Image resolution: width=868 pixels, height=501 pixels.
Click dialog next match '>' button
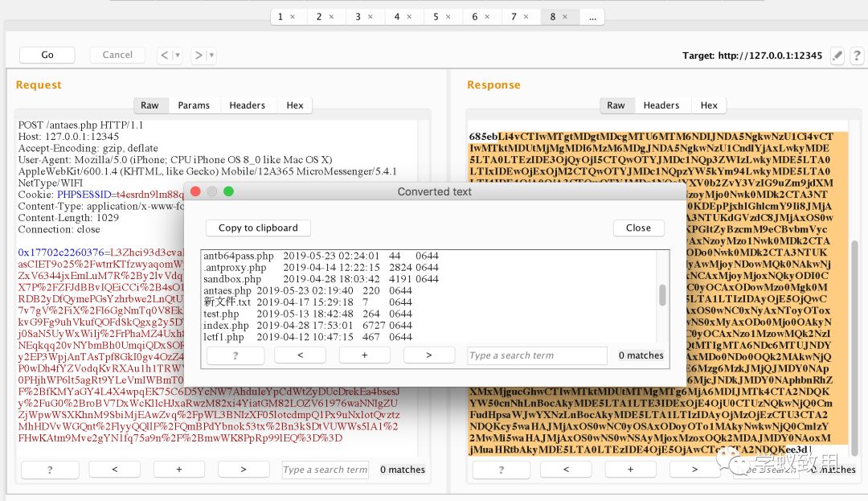click(429, 355)
